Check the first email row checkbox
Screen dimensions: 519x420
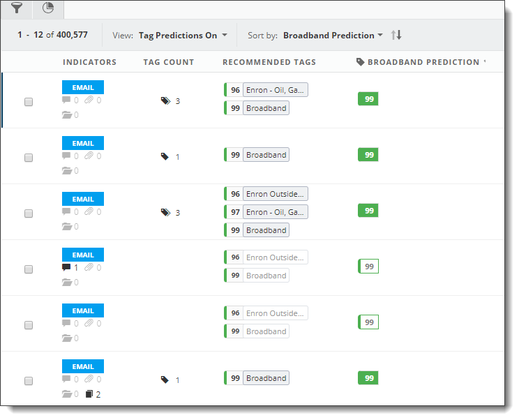point(29,102)
